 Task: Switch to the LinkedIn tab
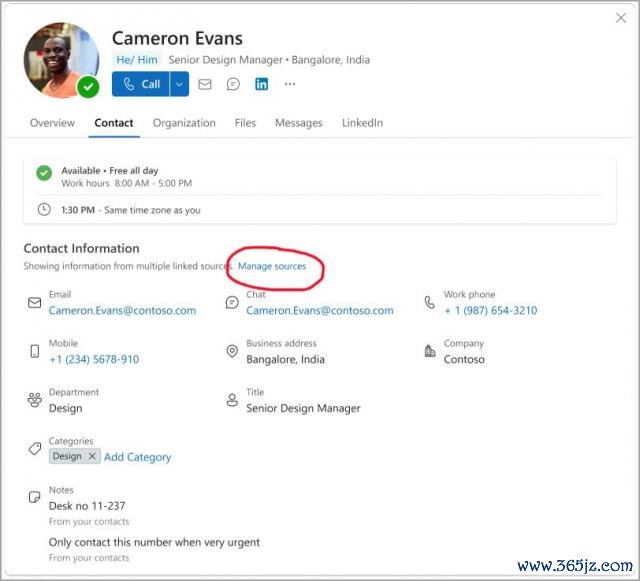pyautogui.click(x=362, y=123)
